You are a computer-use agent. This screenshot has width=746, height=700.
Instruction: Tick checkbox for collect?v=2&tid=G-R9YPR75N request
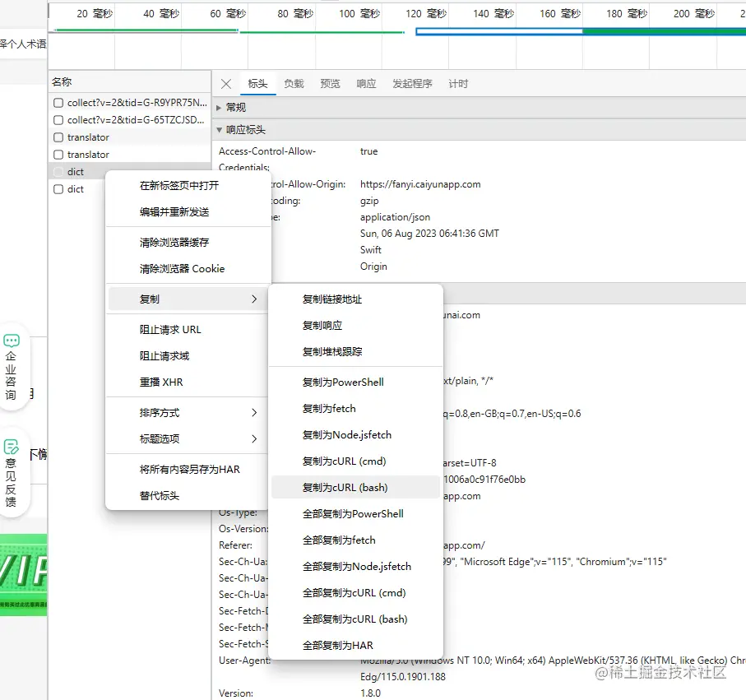58,103
